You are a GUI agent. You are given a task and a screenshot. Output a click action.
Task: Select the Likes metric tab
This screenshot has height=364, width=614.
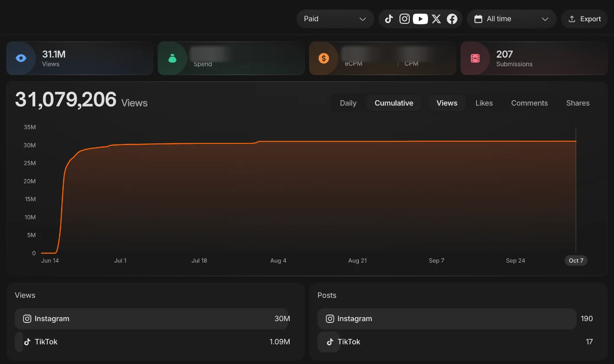[x=484, y=103]
